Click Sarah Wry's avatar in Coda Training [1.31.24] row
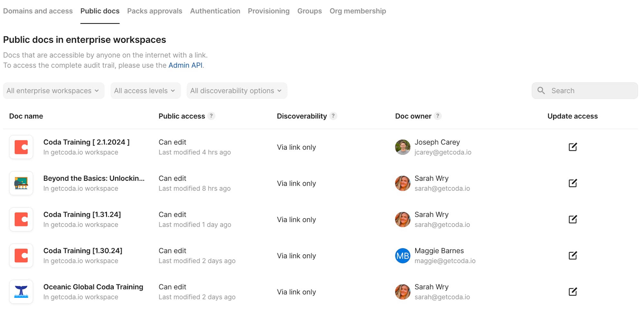The width and height of the screenshot is (644, 310). click(x=402, y=219)
